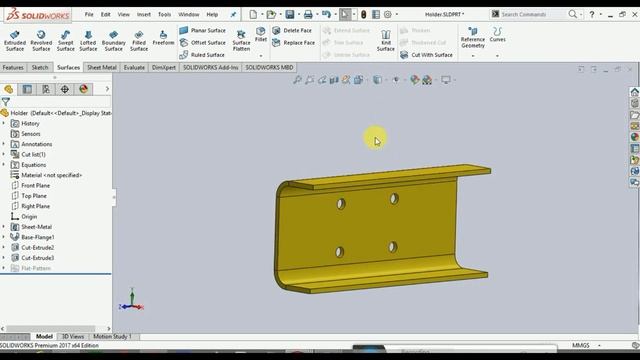
Task: Open the Tools menu
Action: pyautogui.click(x=164, y=14)
